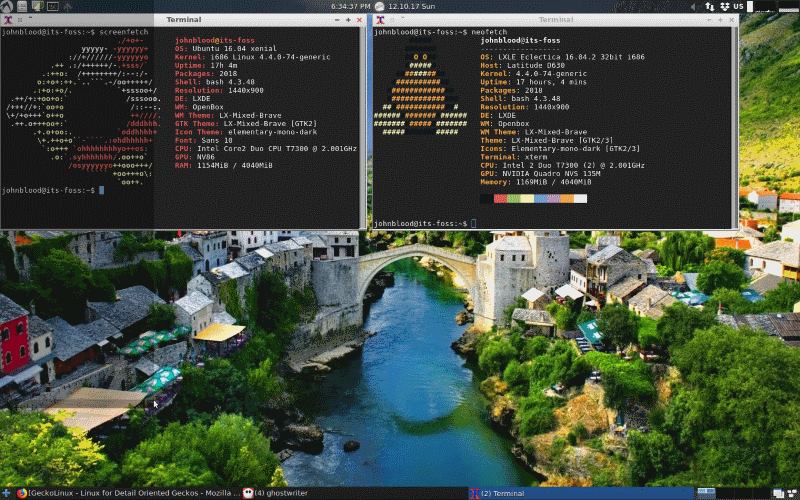Click the weather icon beside the clock

379,6
